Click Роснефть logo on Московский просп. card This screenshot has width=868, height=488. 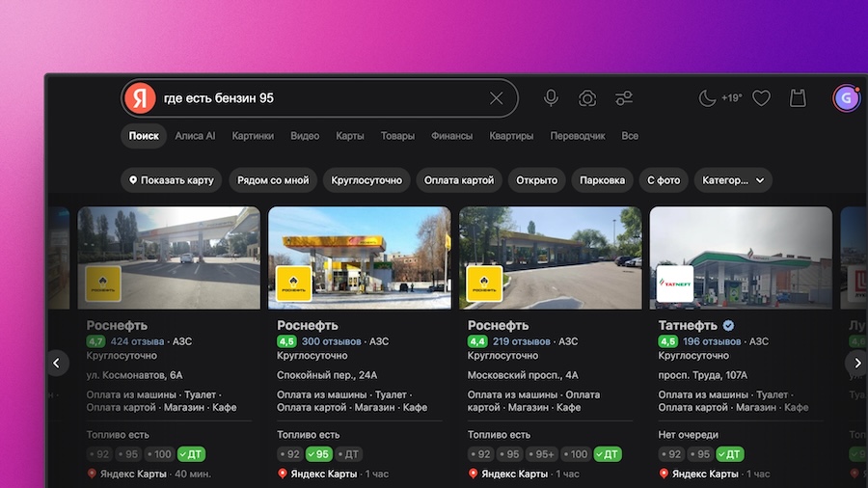[x=484, y=284]
